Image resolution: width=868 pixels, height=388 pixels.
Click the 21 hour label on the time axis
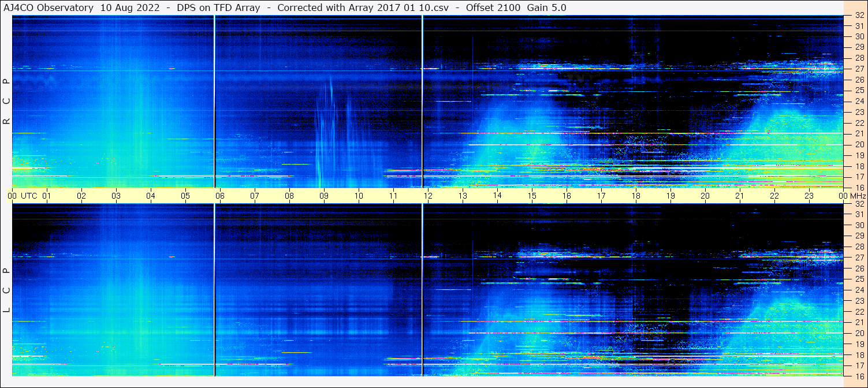tap(740, 196)
